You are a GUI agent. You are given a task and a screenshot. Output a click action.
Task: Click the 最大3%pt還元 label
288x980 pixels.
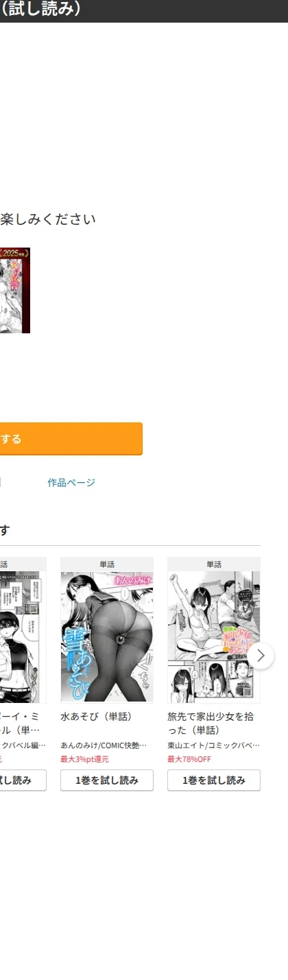84,759
